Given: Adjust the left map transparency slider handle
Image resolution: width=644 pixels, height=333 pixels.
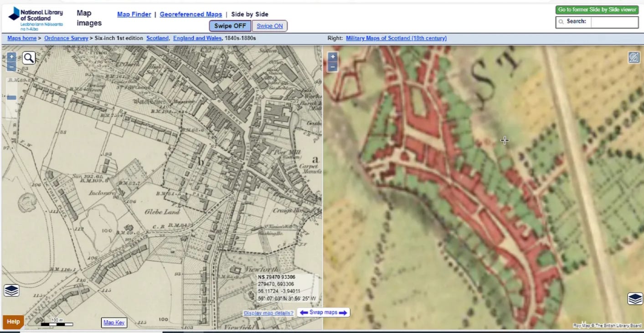Looking at the screenshot, I should [11, 97].
